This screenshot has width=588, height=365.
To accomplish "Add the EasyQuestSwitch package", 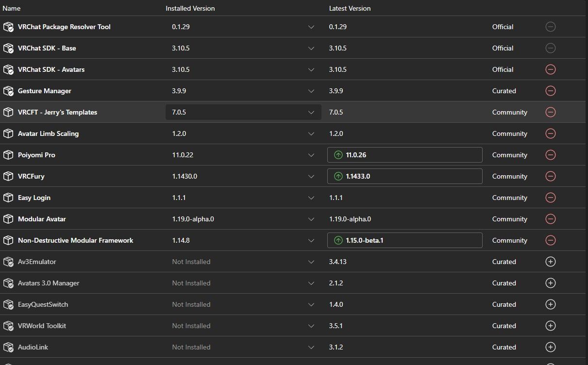I will [x=550, y=304].
